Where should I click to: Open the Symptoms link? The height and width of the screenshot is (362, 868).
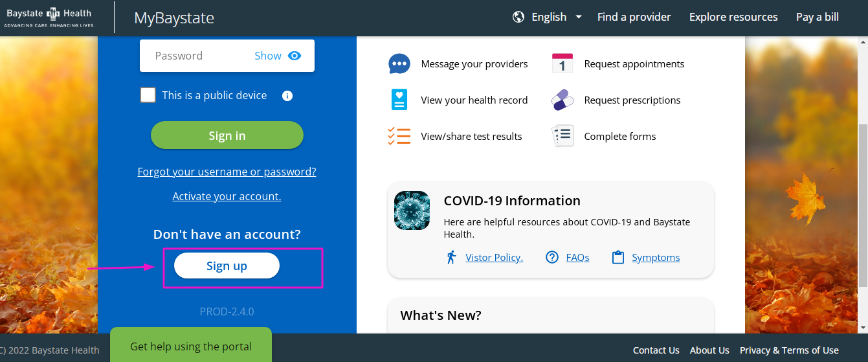coord(656,257)
